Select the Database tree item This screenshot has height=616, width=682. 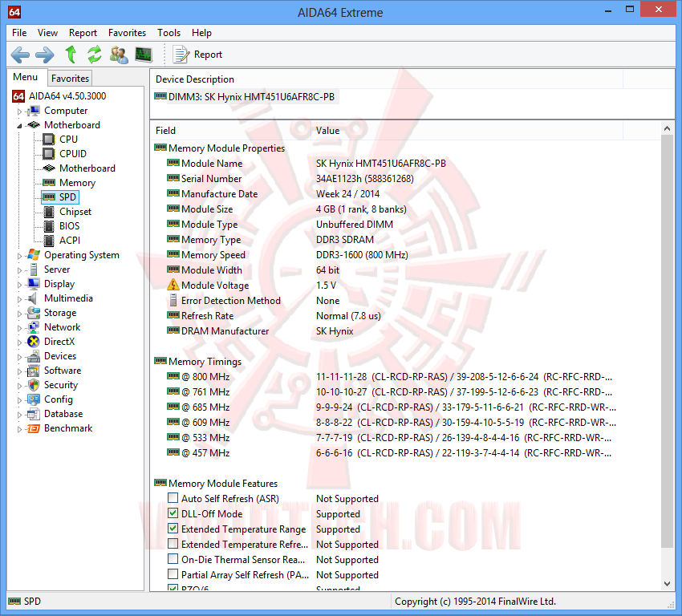(x=63, y=414)
